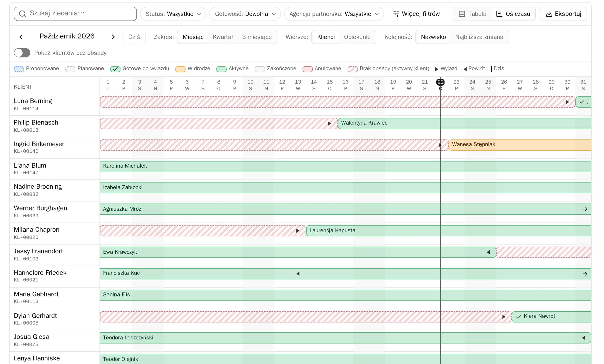Click continuation arrow in Werner Burghagen row
604x364 pixels.
(x=585, y=209)
